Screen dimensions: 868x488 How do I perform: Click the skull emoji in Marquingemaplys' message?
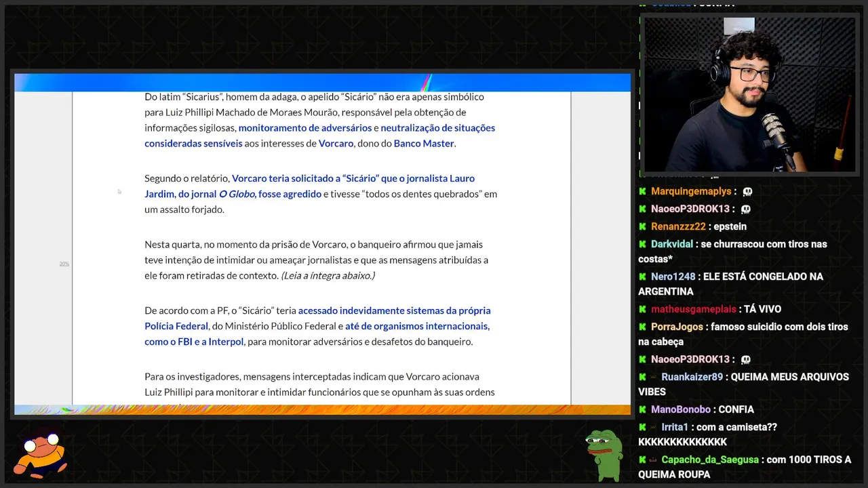[747, 192]
